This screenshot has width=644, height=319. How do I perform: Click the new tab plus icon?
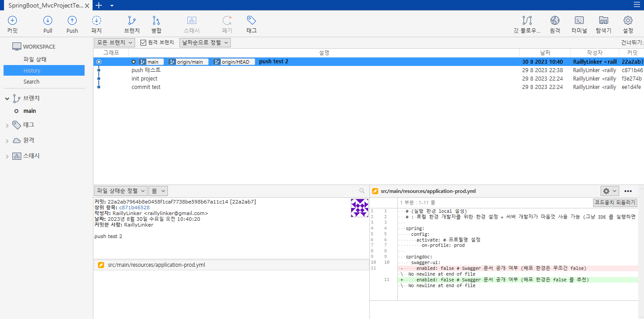[99, 5]
